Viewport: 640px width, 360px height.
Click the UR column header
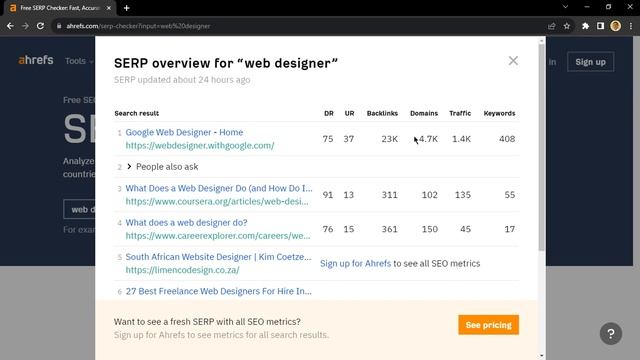349,113
